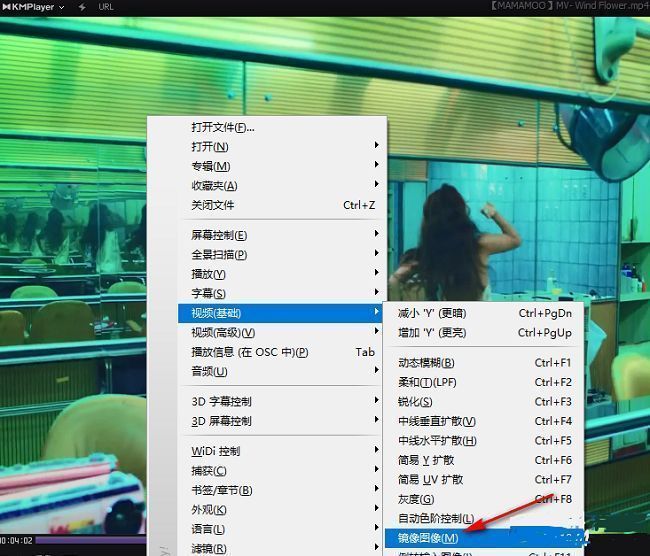Select 简易 Y 扩散 option
650x556 pixels.
(484, 461)
